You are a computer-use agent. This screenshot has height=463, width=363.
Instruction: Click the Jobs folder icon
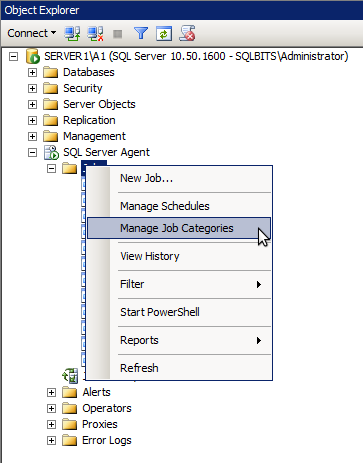pyautogui.click(x=70, y=168)
